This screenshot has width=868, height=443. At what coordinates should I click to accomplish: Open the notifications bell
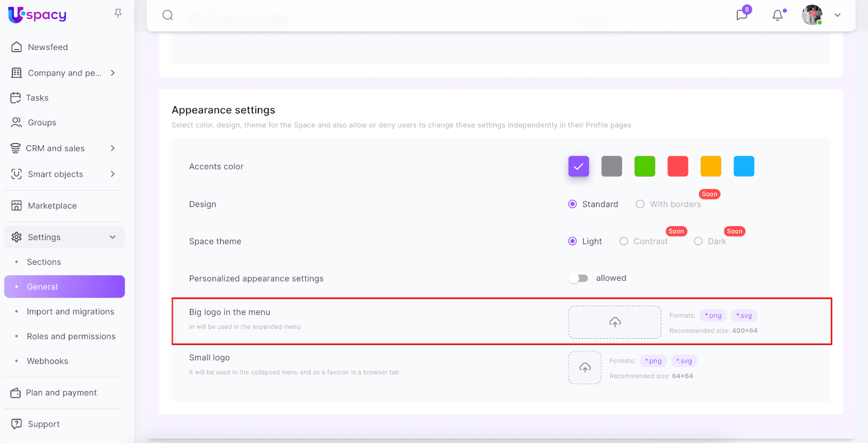click(777, 15)
